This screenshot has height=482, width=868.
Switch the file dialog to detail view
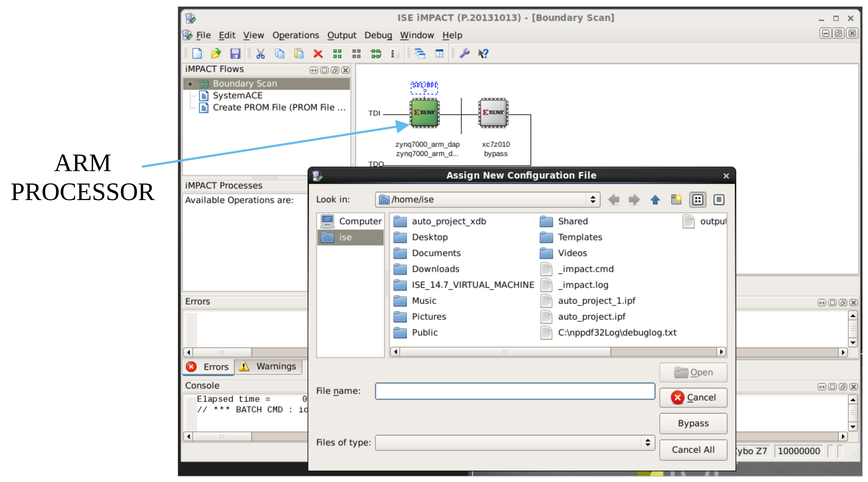(x=718, y=199)
